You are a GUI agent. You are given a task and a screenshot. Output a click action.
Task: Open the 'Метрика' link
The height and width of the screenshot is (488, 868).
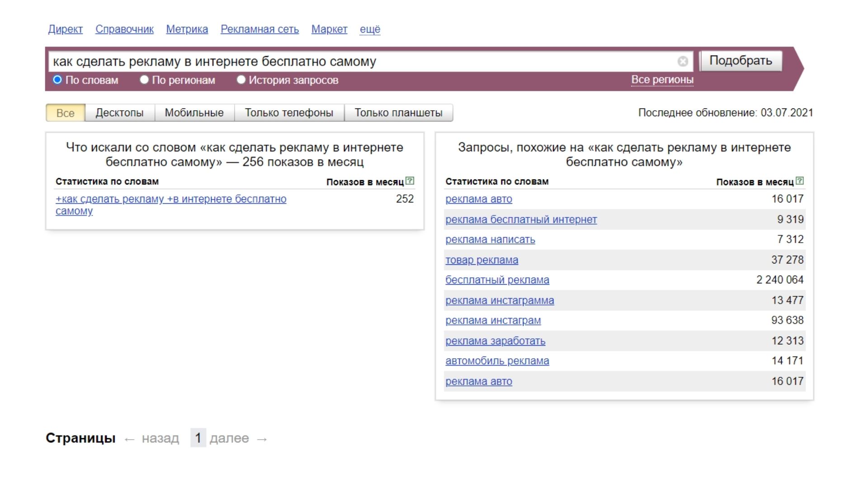[x=187, y=29]
